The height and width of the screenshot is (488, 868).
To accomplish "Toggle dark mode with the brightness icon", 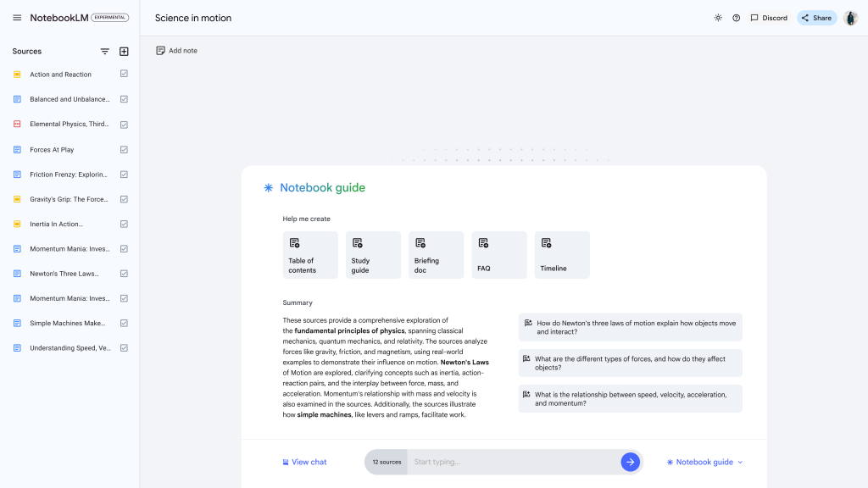I will point(717,17).
